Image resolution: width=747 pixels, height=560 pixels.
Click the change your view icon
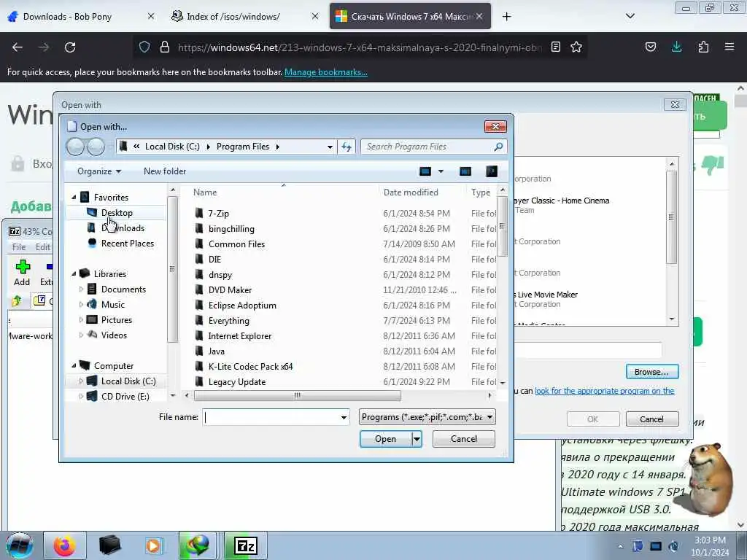click(425, 171)
